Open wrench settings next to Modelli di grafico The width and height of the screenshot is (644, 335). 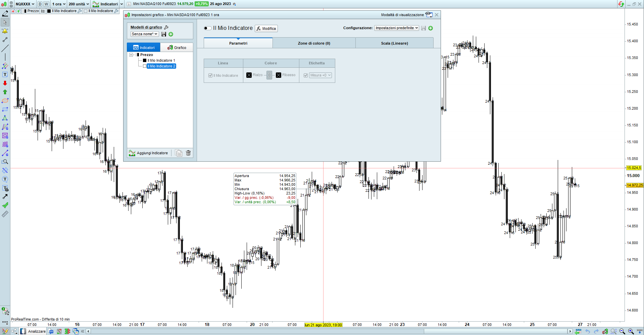(166, 27)
